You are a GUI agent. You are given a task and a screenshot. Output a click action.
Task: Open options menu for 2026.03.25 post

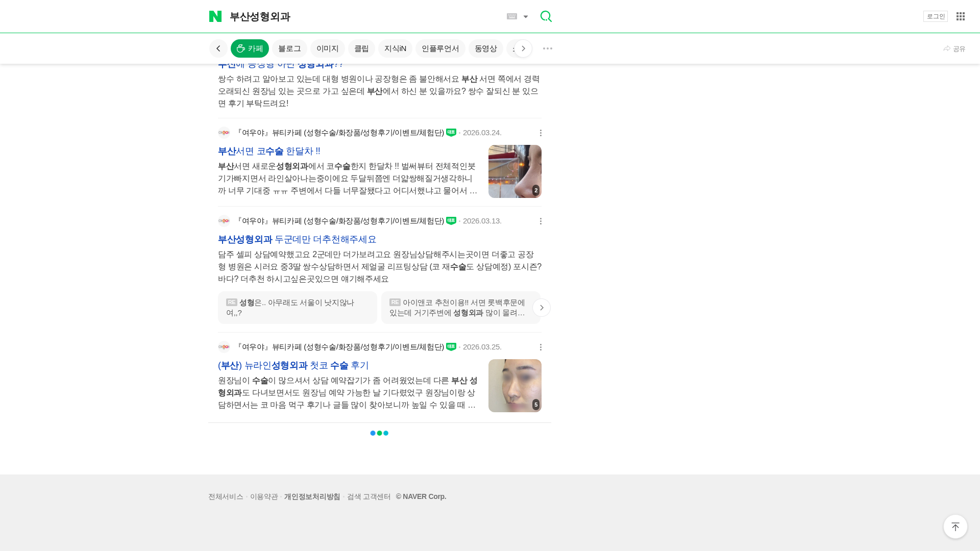tap(541, 347)
